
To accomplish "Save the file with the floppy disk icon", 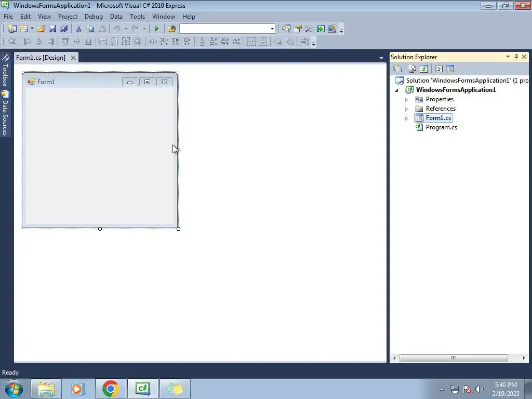I will pos(52,29).
